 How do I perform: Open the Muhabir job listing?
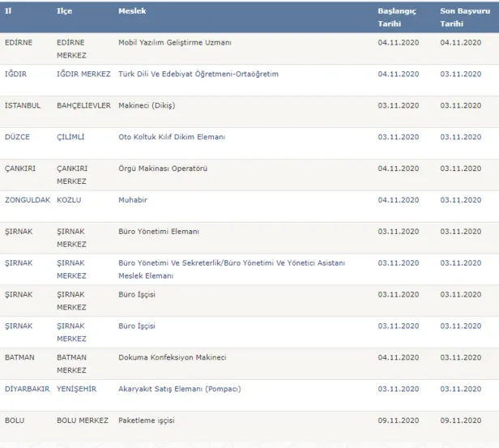click(133, 199)
